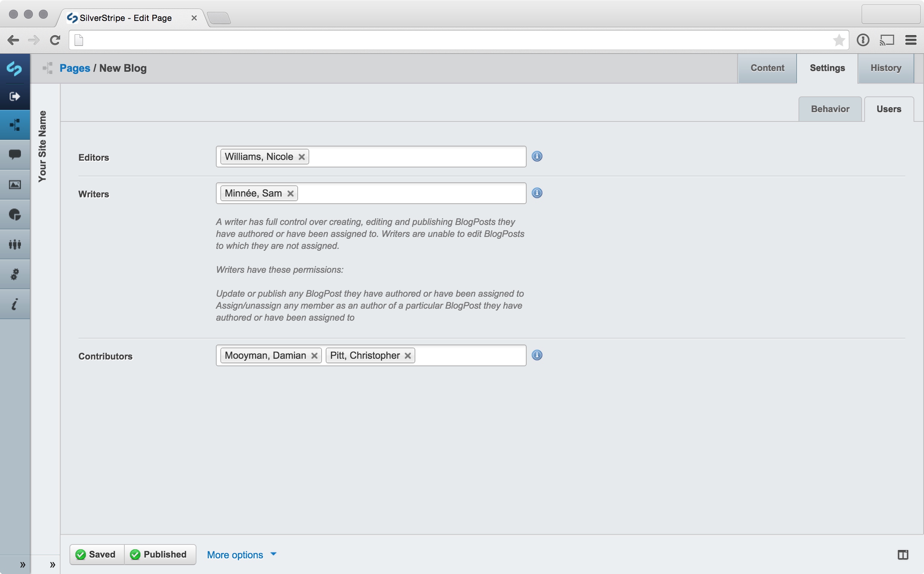Remove Williams, Nicole from Editors

(301, 157)
